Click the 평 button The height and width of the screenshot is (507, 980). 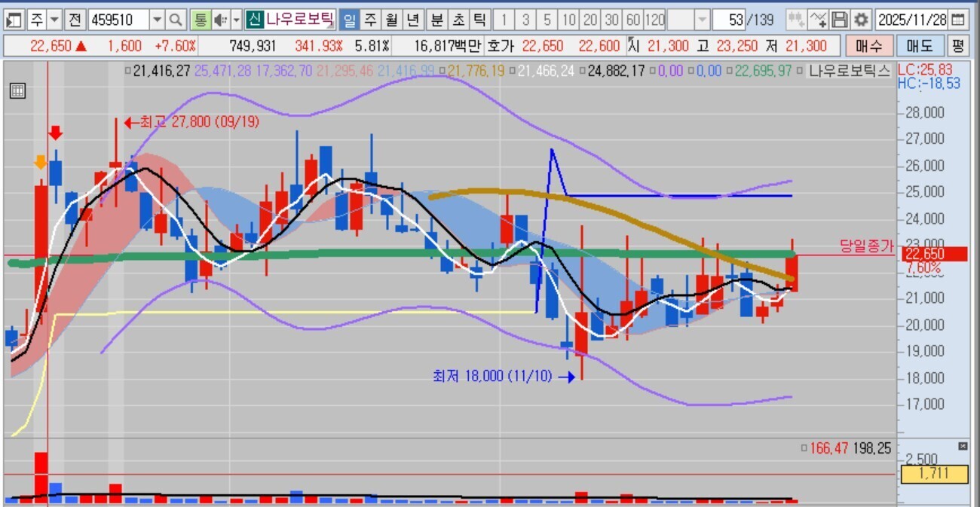957,46
